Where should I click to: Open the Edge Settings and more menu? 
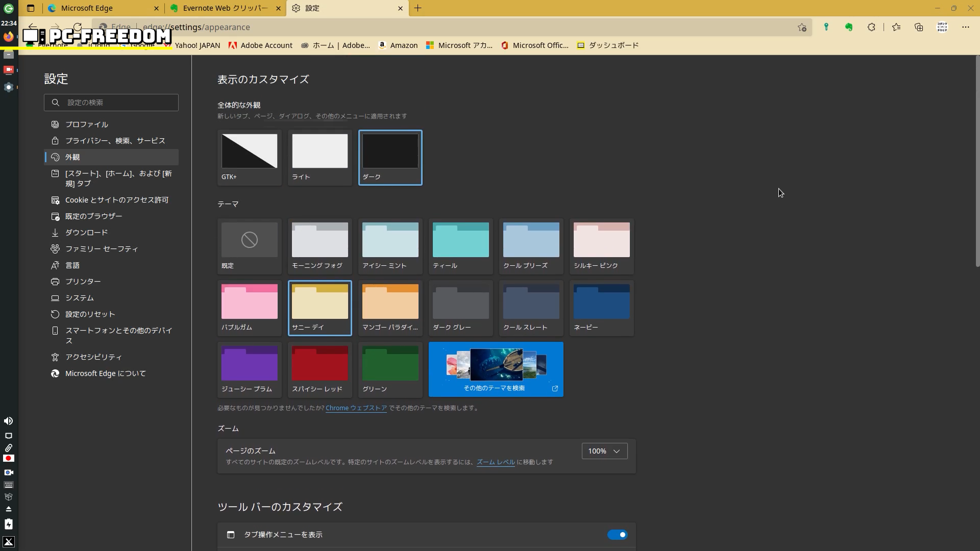click(965, 27)
